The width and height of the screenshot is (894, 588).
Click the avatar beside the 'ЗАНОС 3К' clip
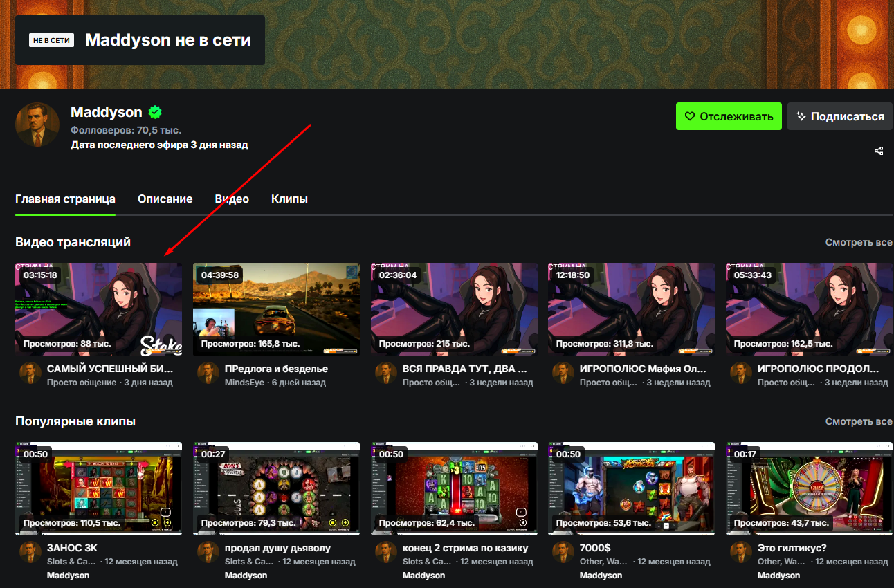pyautogui.click(x=30, y=553)
